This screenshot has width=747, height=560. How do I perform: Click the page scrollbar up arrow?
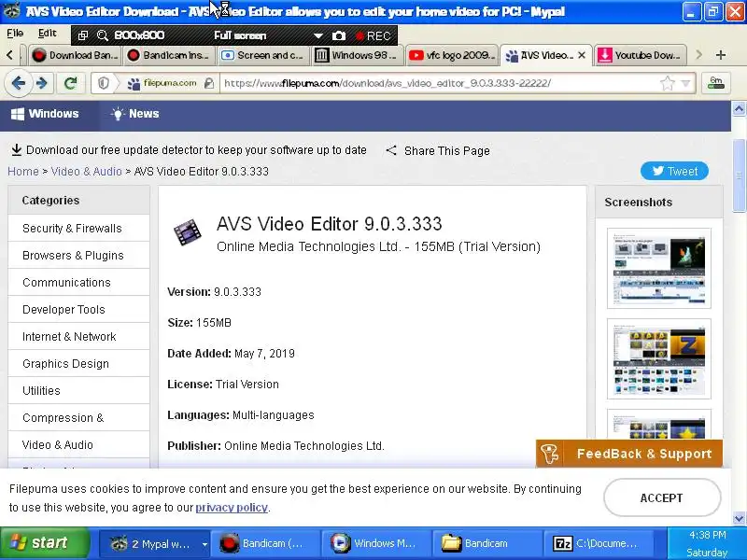739,109
